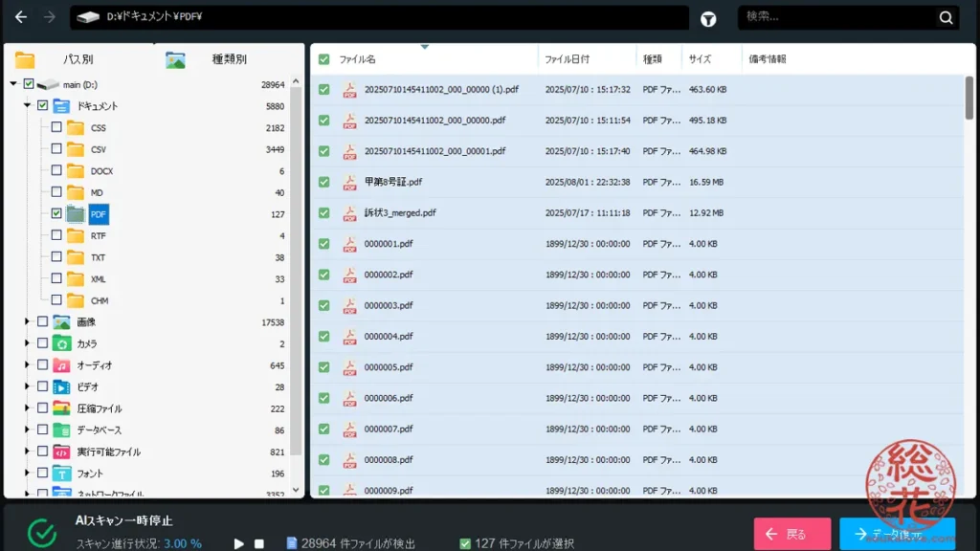
Task: Resume scan with the play icon
Action: tap(239, 543)
